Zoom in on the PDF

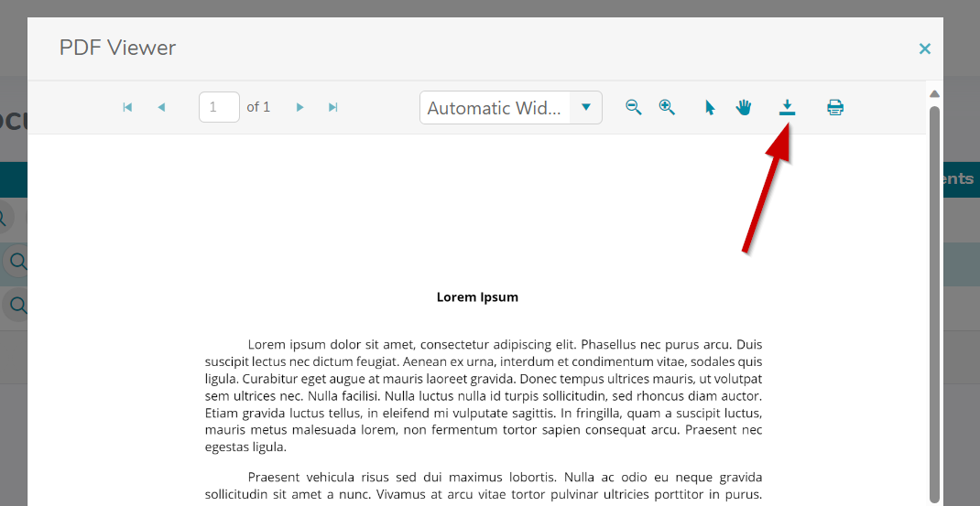tap(667, 107)
